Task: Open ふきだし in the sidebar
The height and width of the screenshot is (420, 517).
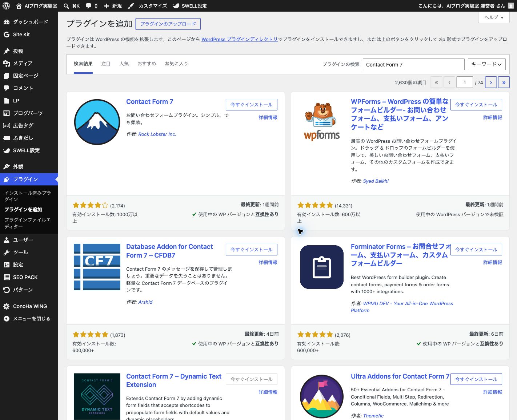Action: [29, 138]
